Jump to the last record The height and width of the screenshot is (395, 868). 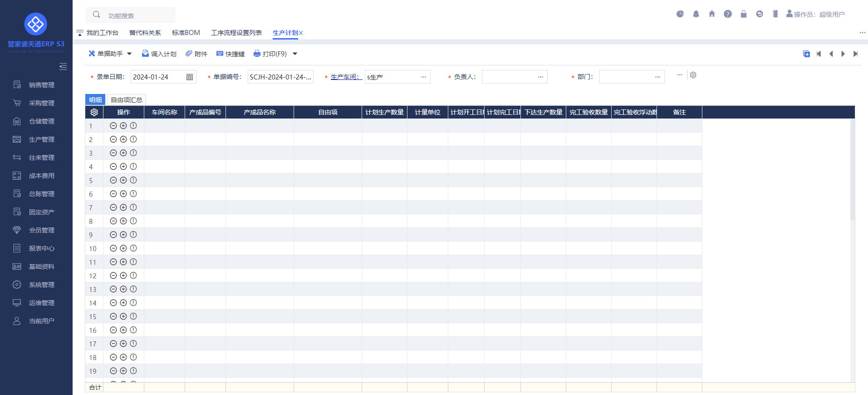[x=855, y=54]
